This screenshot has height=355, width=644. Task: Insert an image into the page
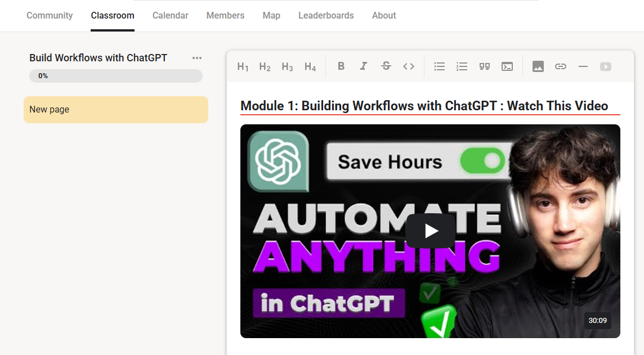(x=538, y=66)
